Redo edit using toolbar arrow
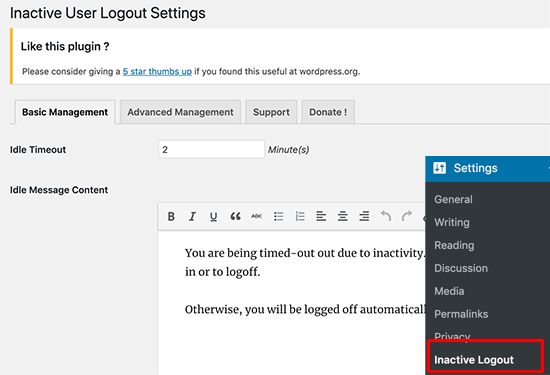 click(x=407, y=216)
